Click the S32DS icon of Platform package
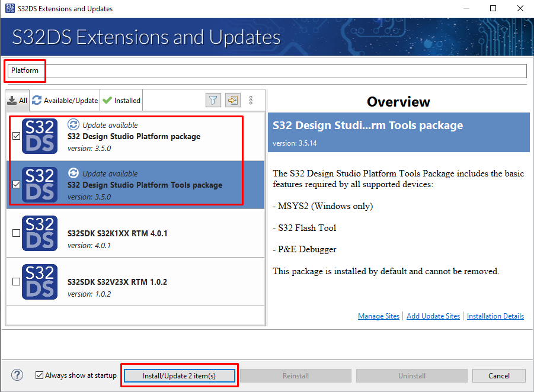The height and width of the screenshot is (392, 534). tap(40, 136)
